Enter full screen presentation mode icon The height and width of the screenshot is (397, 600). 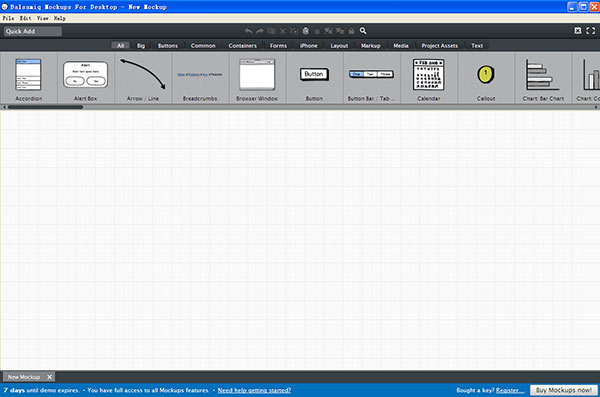point(590,31)
